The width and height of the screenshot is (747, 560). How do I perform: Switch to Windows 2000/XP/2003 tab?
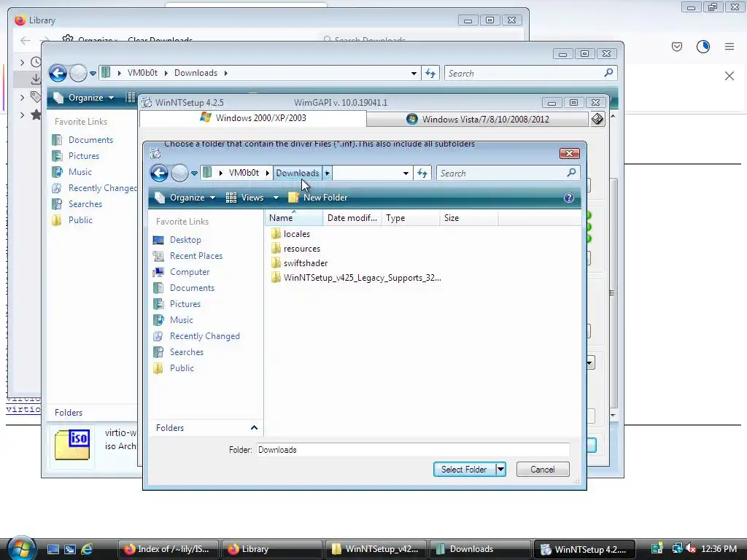253,118
